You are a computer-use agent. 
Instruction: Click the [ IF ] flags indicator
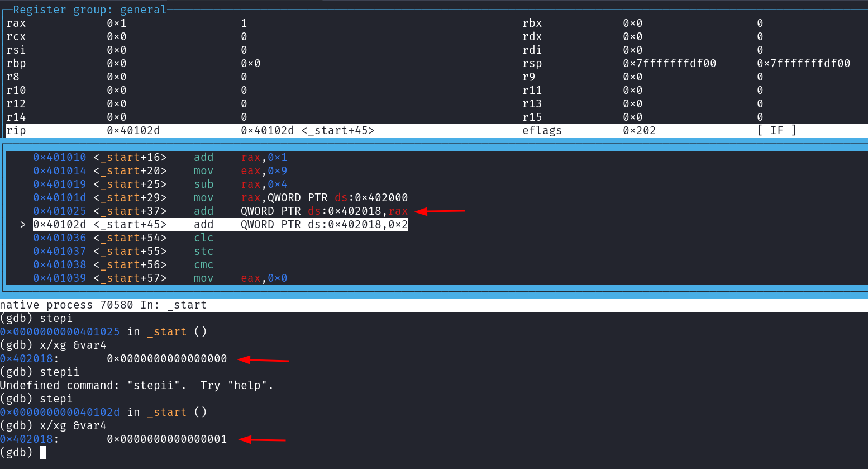(776, 131)
